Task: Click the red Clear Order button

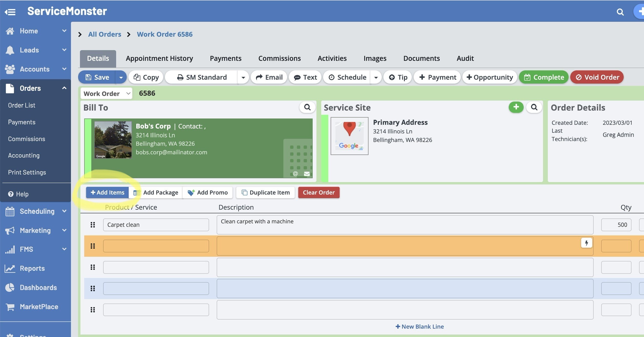Action: click(x=319, y=192)
